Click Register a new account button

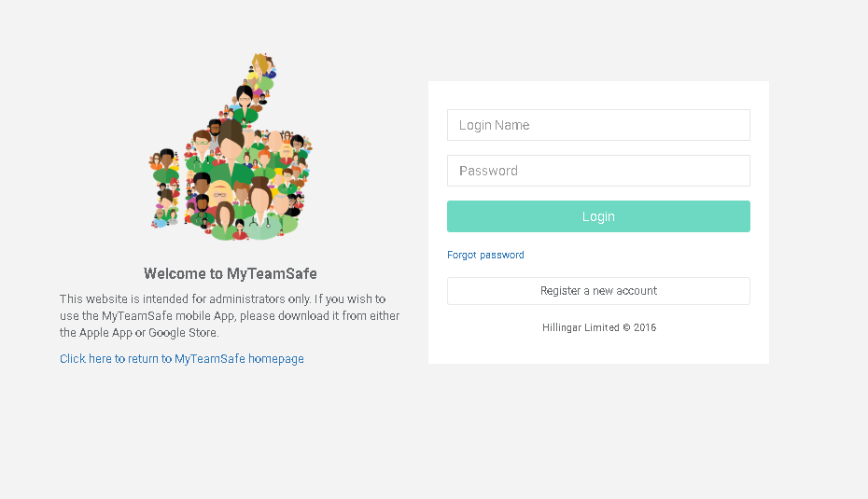598,291
